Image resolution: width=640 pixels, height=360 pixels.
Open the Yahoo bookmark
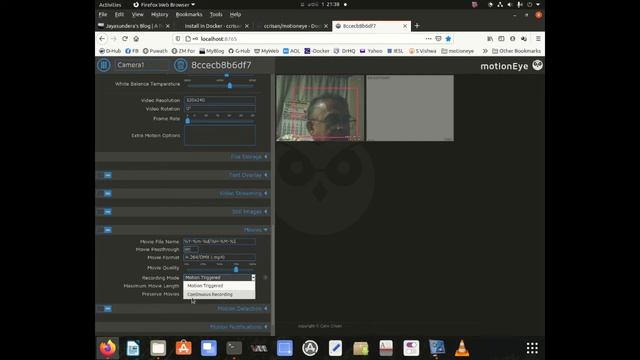click(371, 51)
